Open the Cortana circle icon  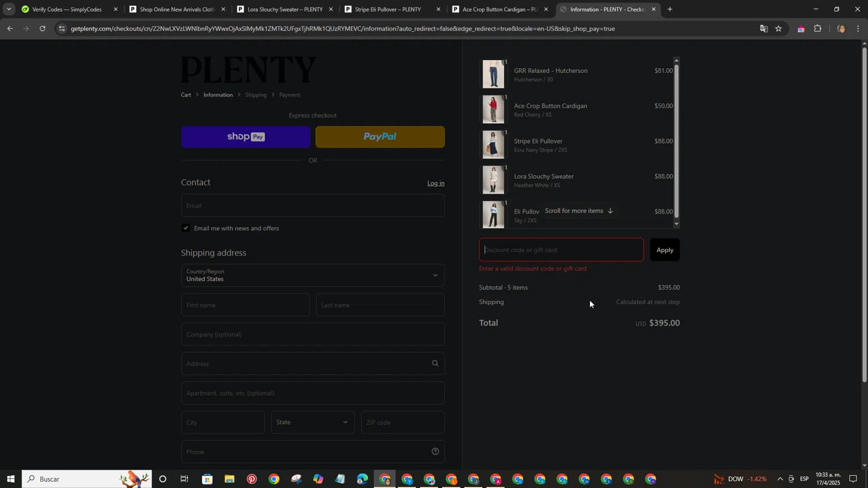163,479
